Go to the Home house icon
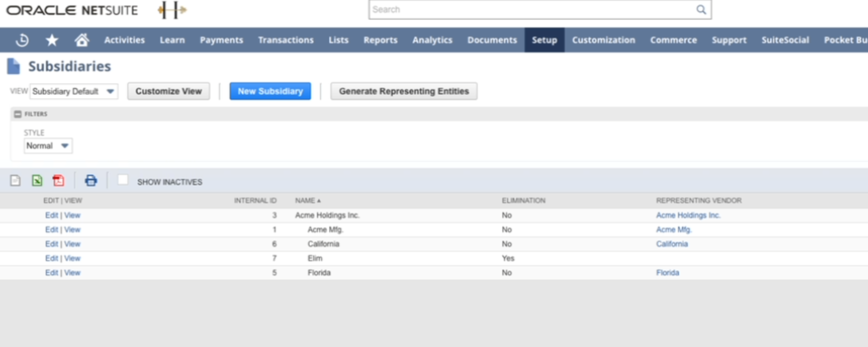The height and width of the screenshot is (347, 868). tap(82, 40)
